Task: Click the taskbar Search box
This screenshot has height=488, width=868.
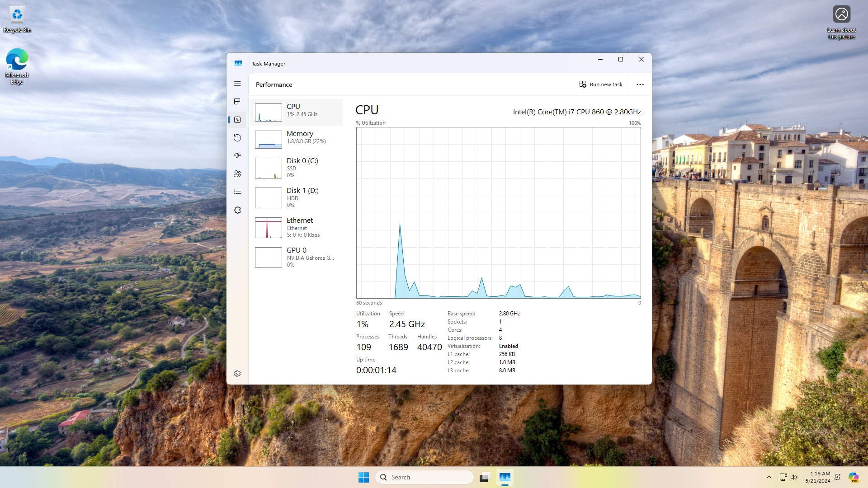Action: coord(424,477)
